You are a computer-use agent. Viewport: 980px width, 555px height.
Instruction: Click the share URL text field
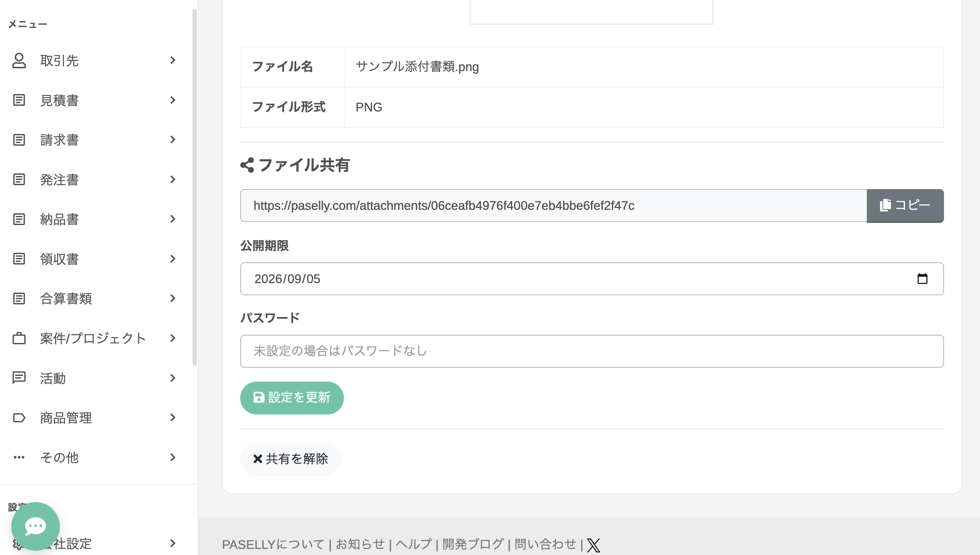pyautogui.click(x=554, y=206)
